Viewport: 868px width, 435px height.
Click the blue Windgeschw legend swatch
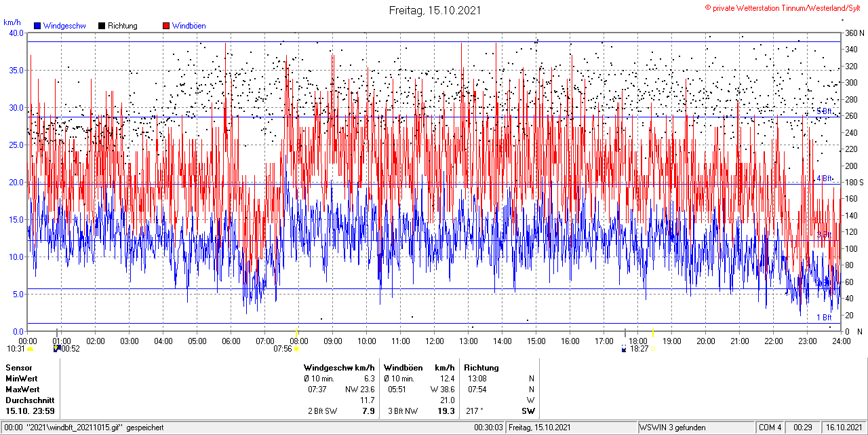pyautogui.click(x=37, y=26)
